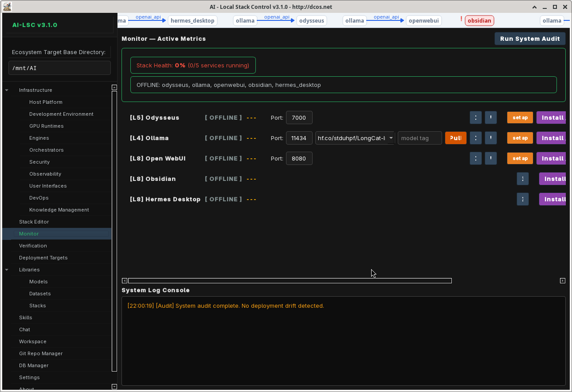Click set ap for Open WebUI
This screenshot has width=572, height=392.
(520, 158)
